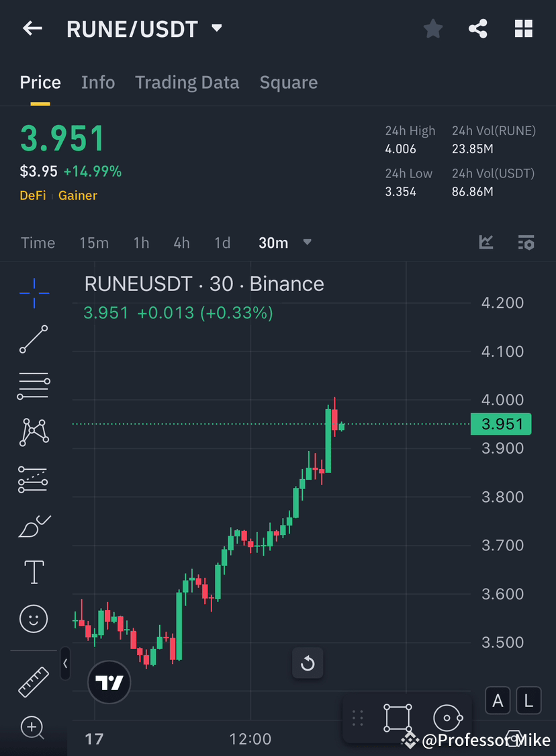Switch to the Trading Data tab
This screenshot has width=556, height=756.
click(x=187, y=82)
